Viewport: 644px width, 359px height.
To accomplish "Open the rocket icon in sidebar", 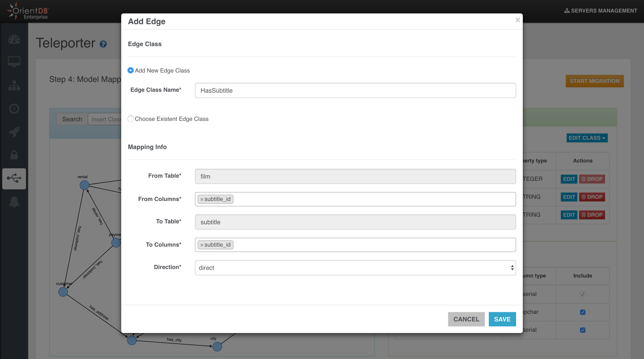I will pyautogui.click(x=14, y=132).
